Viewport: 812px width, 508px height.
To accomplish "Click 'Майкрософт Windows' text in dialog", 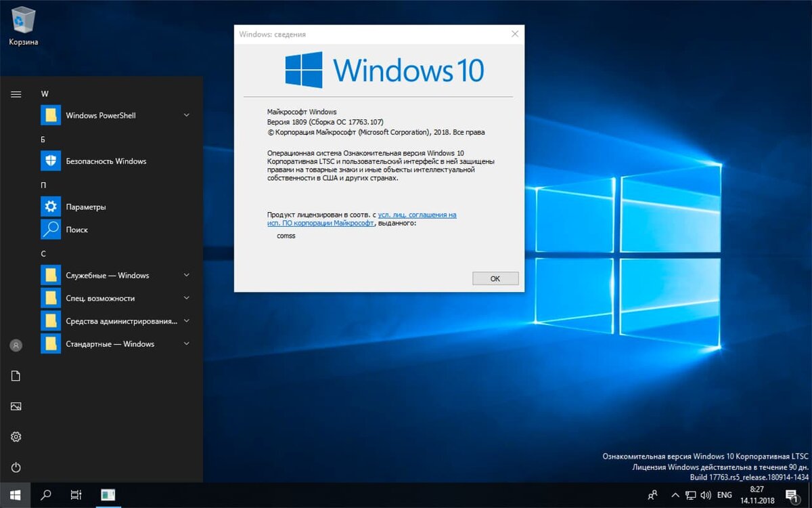I will tap(301, 112).
